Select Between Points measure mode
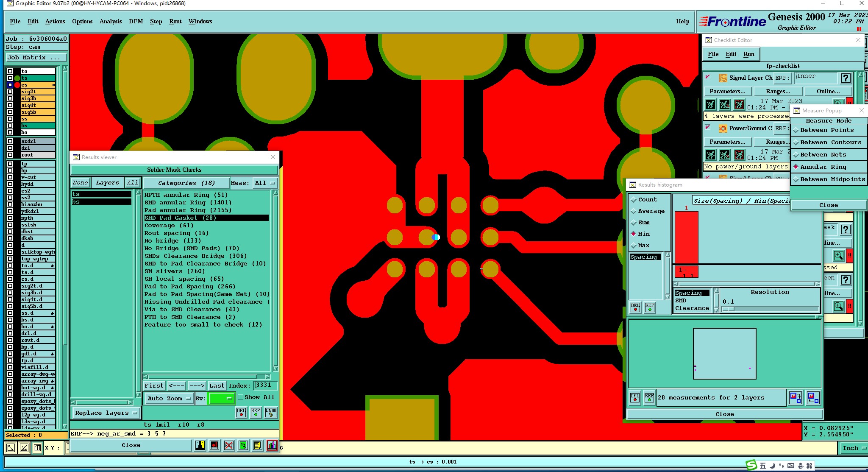This screenshot has width=868, height=472. pos(827,130)
